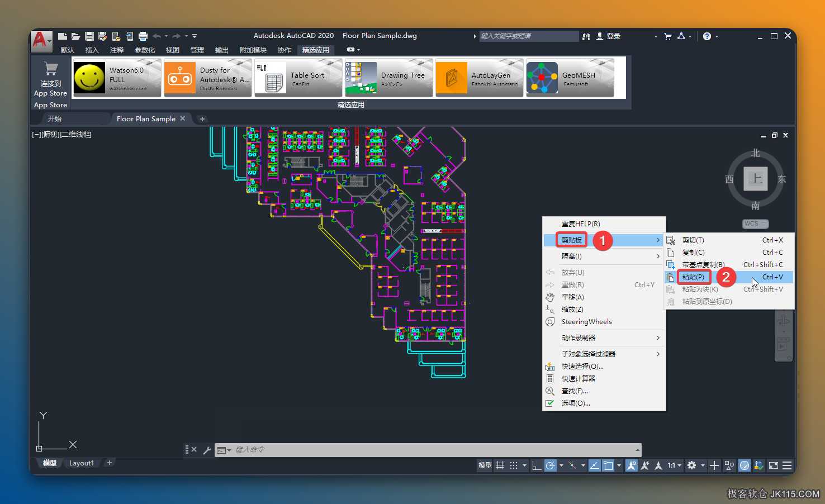The width and height of the screenshot is (825, 504).
Task: Open Customize Quick Access Toolbar dropdown
Action: (195, 36)
